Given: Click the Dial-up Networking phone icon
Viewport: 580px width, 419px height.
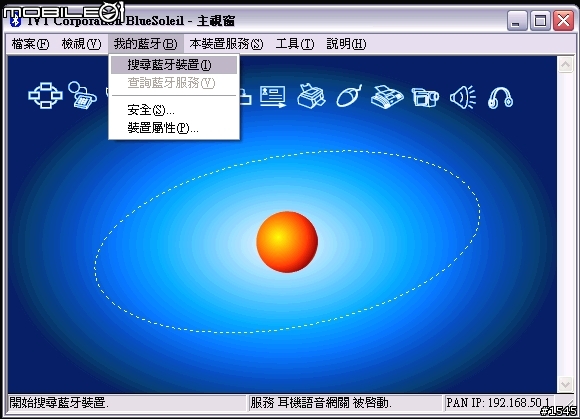Looking at the screenshot, I should 82,95.
